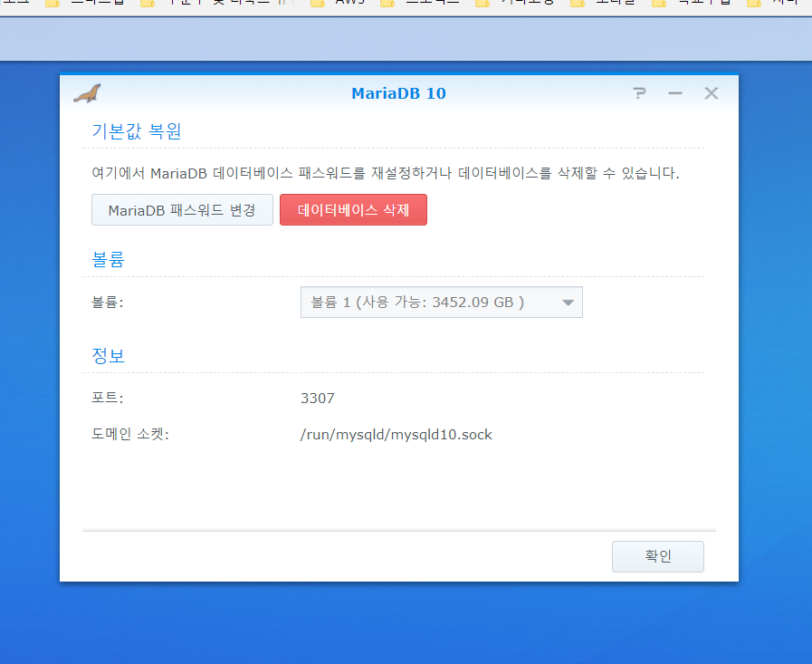Open the AWS bookmark folder
Screen dimensions: 812x664
(x=338, y=3)
